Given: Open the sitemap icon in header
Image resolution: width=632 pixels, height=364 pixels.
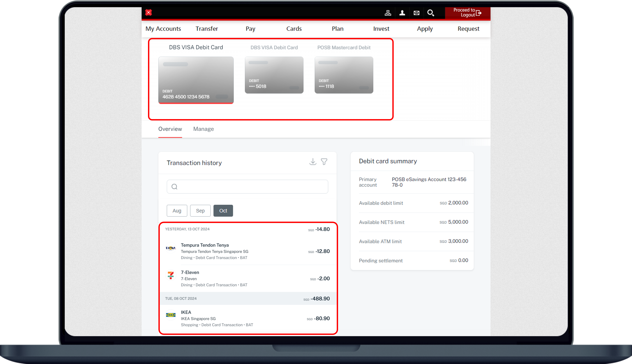Looking at the screenshot, I should click(388, 13).
